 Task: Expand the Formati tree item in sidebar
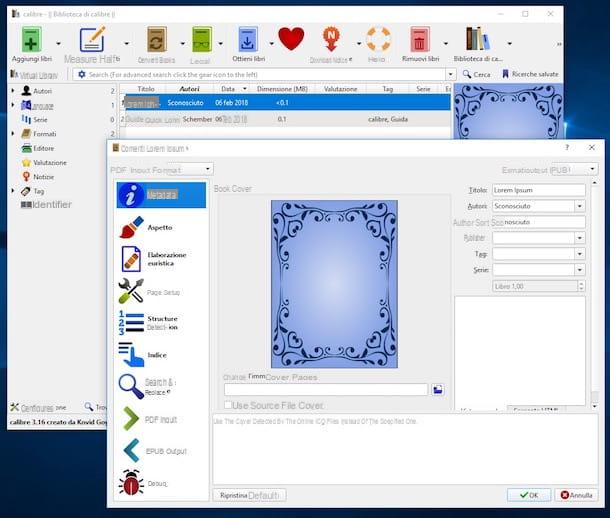click(x=13, y=133)
